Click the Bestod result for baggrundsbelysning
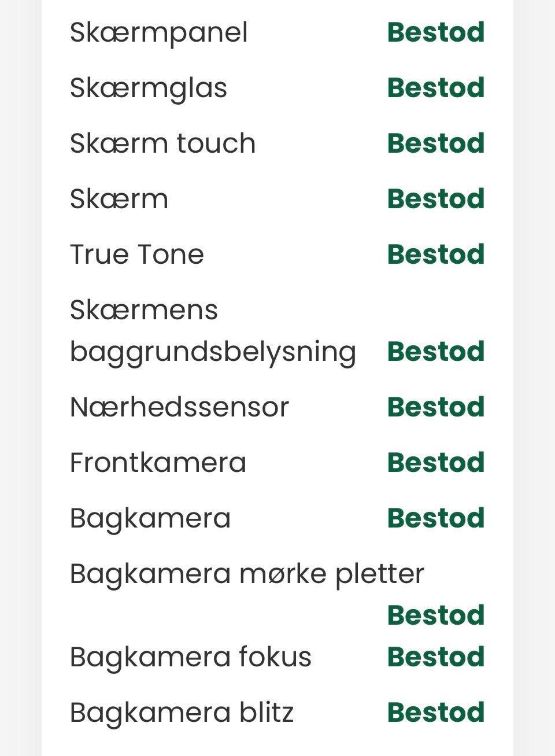The height and width of the screenshot is (756, 555). (x=436, y=352)
